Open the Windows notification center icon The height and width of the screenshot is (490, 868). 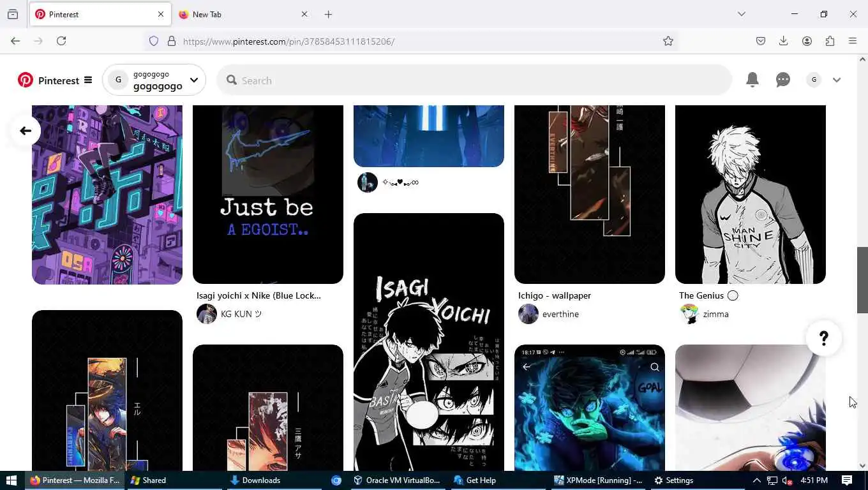(847, 480)
